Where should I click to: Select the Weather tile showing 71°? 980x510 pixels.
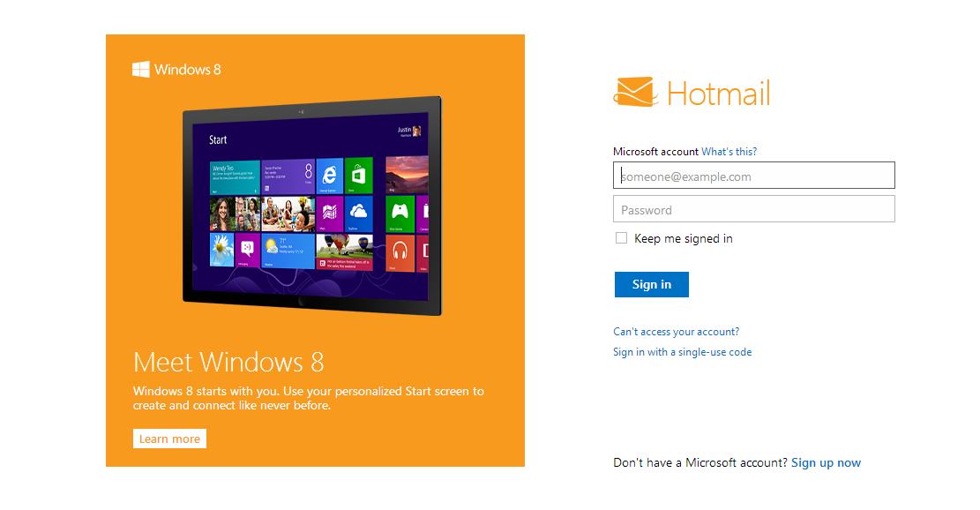tap(288, 251)
